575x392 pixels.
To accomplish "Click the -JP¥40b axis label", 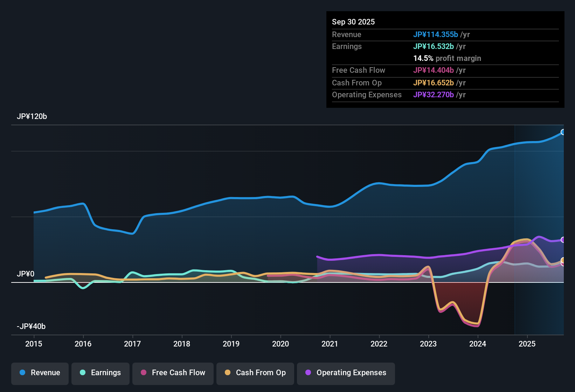I will (x=31, y=326).
